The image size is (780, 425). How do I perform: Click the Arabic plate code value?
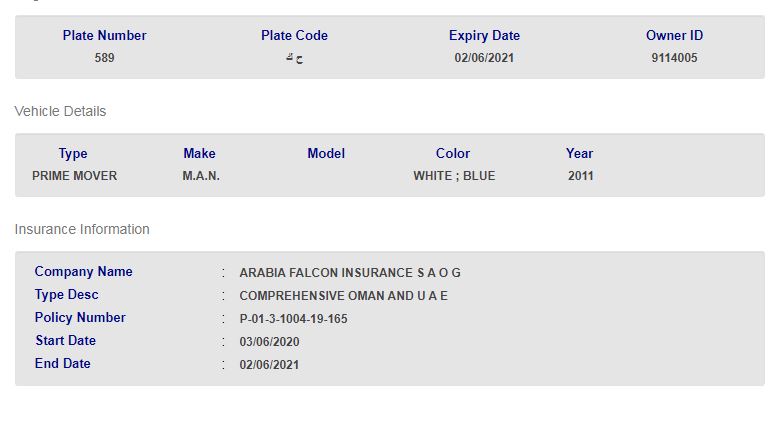tap(294, 58)
